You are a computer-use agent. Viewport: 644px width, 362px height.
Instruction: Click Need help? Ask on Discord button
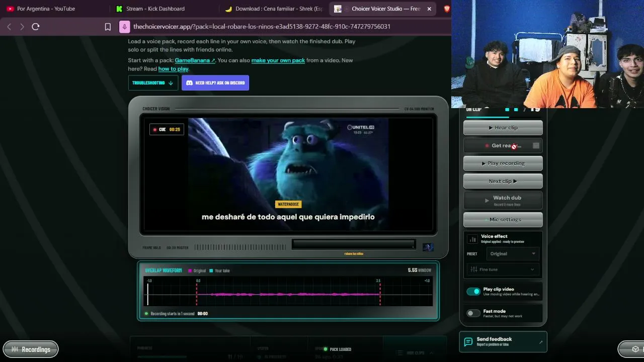[215, 83]
